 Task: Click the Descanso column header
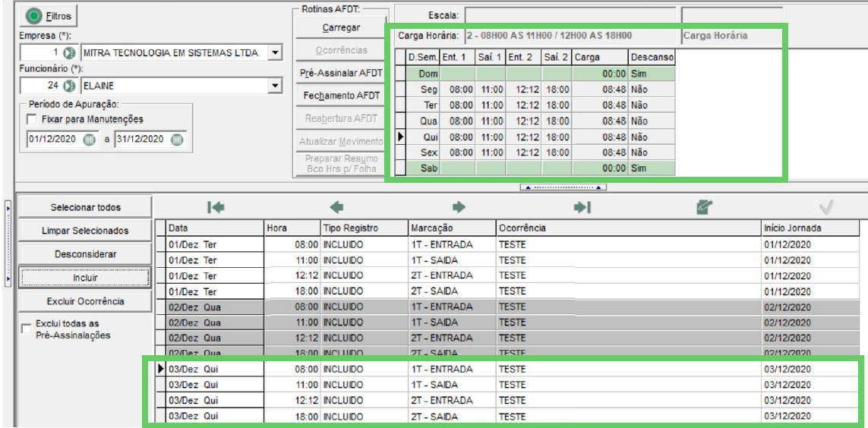pyautogui.click(x=652, y=57)
